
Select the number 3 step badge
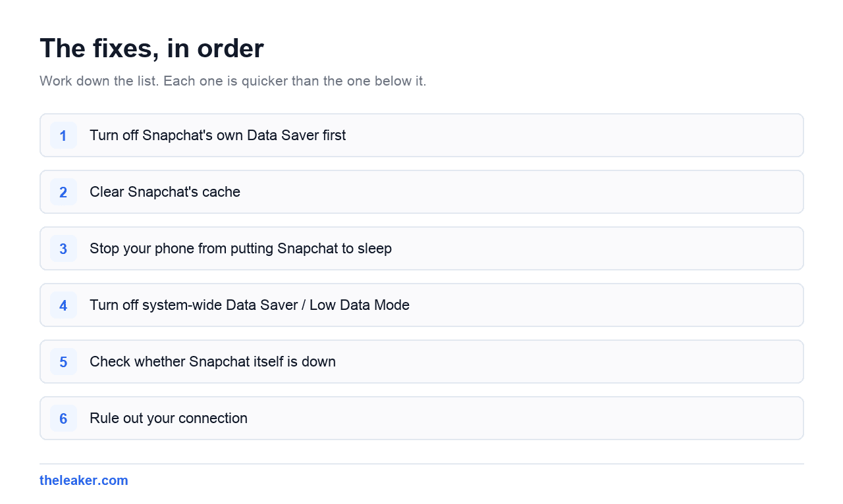[x=63, y=249]
